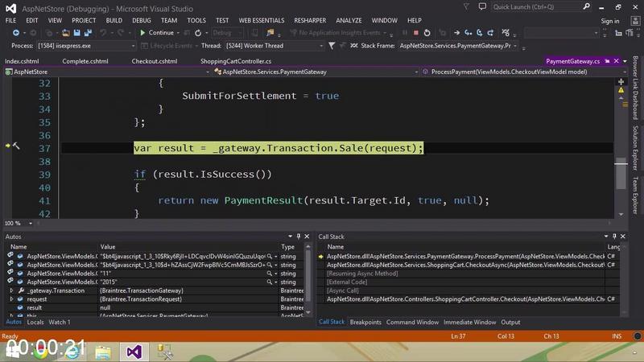Open the ProcessPayment member dropdown

[x=524, y=72]
